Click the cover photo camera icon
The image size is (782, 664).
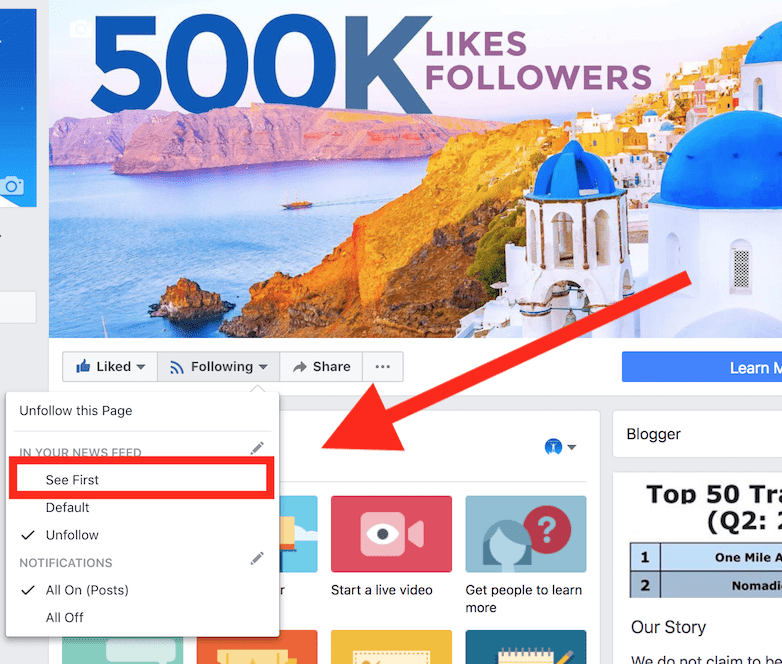point(77,28)
